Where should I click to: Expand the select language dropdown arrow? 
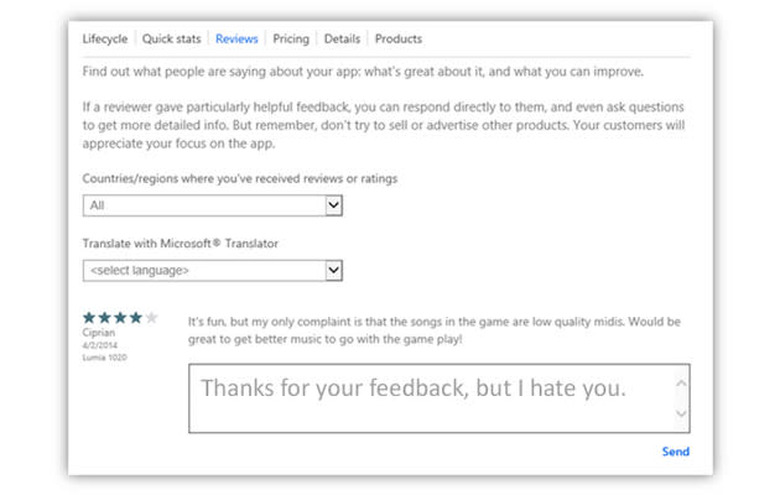coord(334,271)
